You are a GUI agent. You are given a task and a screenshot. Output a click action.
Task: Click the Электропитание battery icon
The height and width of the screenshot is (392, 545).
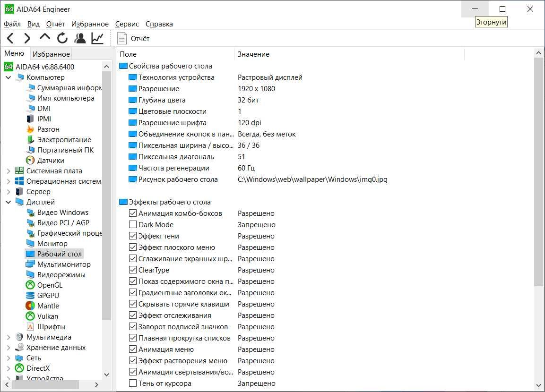click(31, 140)
